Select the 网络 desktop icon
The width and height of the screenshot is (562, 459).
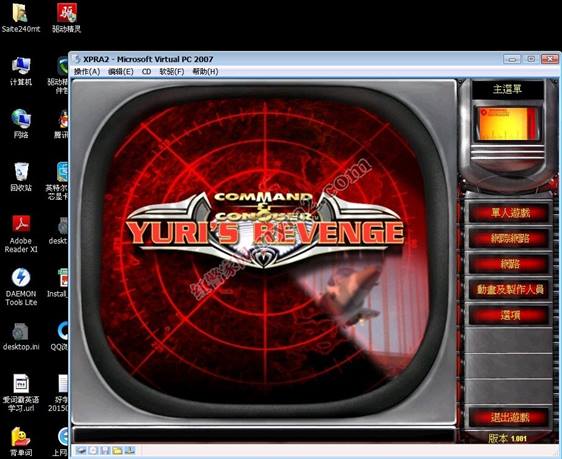click(x=21, y=124)
